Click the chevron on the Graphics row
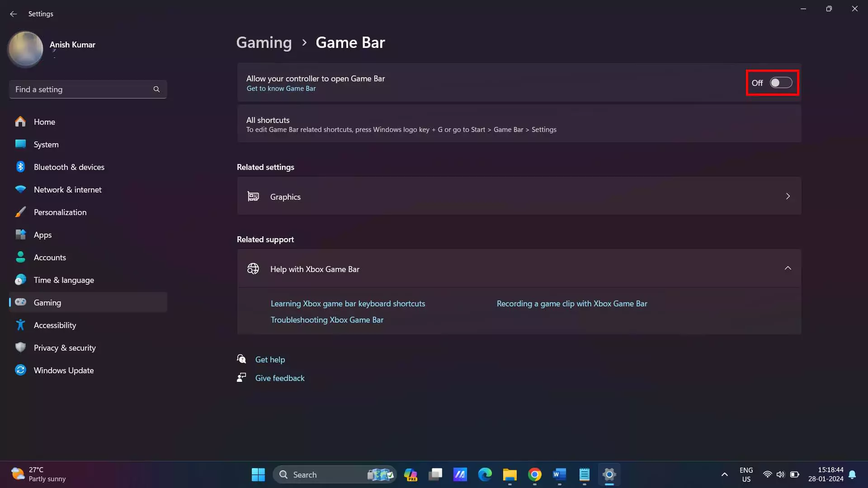868x488 pixels. tap(788, 196)
